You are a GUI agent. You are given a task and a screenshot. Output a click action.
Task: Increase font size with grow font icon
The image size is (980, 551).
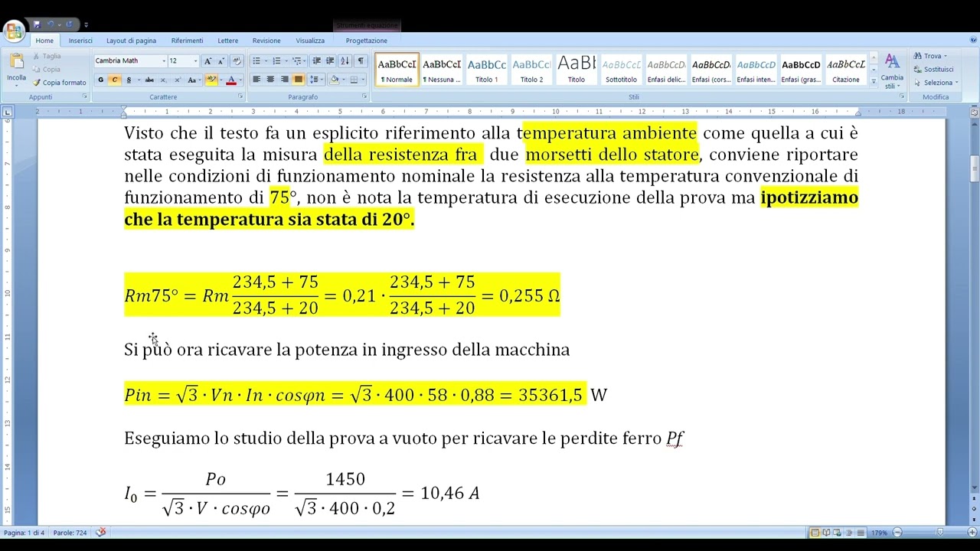pyautogui.click(x=207, y=61)
